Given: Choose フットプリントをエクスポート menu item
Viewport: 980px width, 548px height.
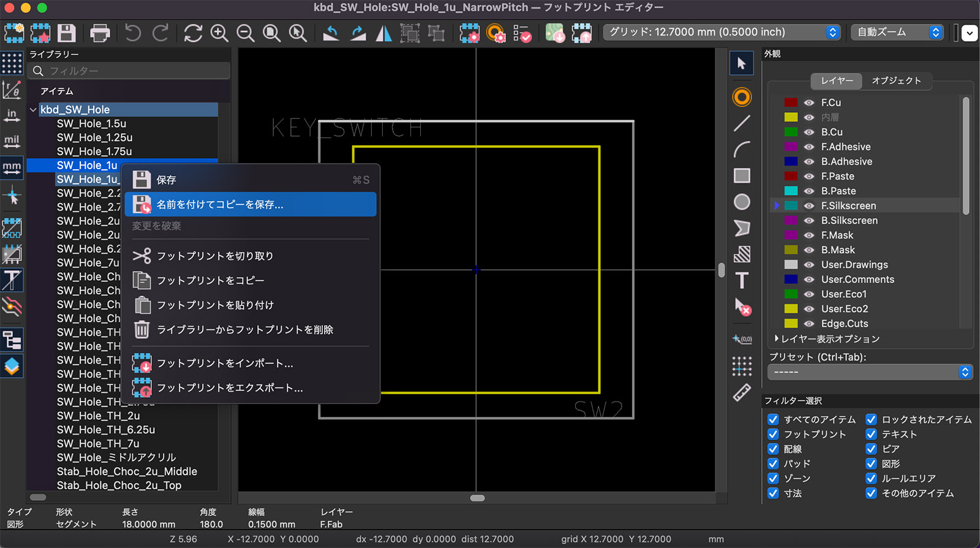Looking at the screenshot, I should coord(251,388).
